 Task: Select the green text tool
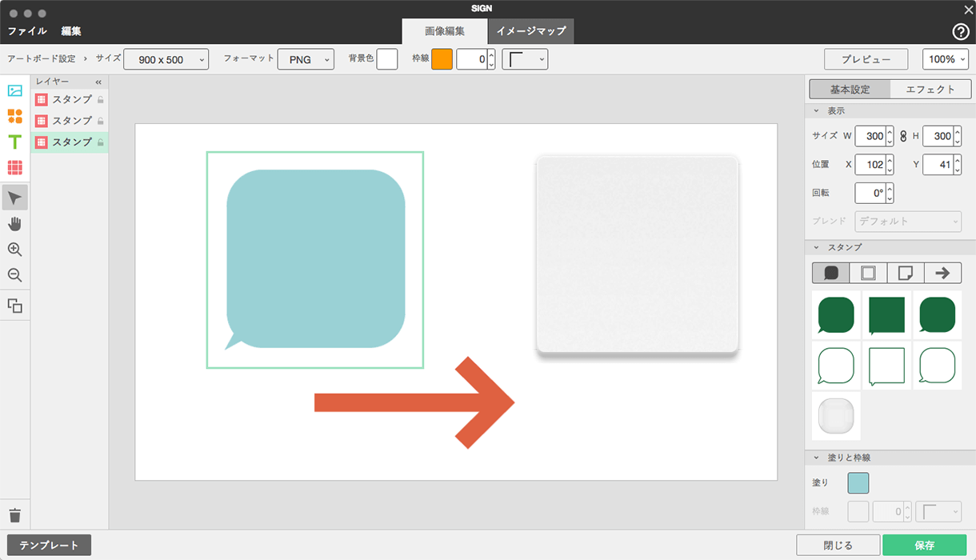[14, 142]
